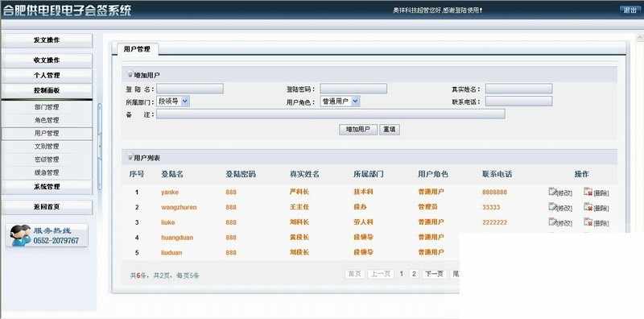
Task: Go to the 下一页 next page
Action: coord(434,274)
